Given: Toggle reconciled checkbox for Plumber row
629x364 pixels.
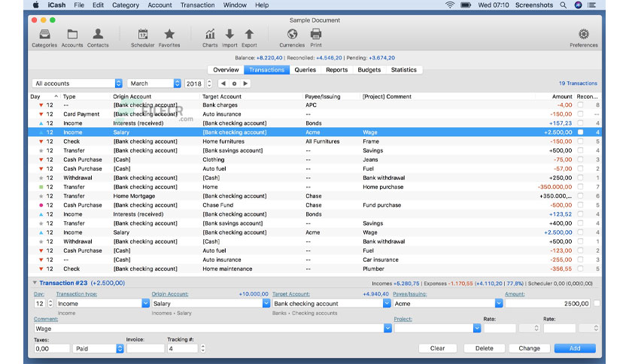Looking at the screenshot, I should coord(580,268).
